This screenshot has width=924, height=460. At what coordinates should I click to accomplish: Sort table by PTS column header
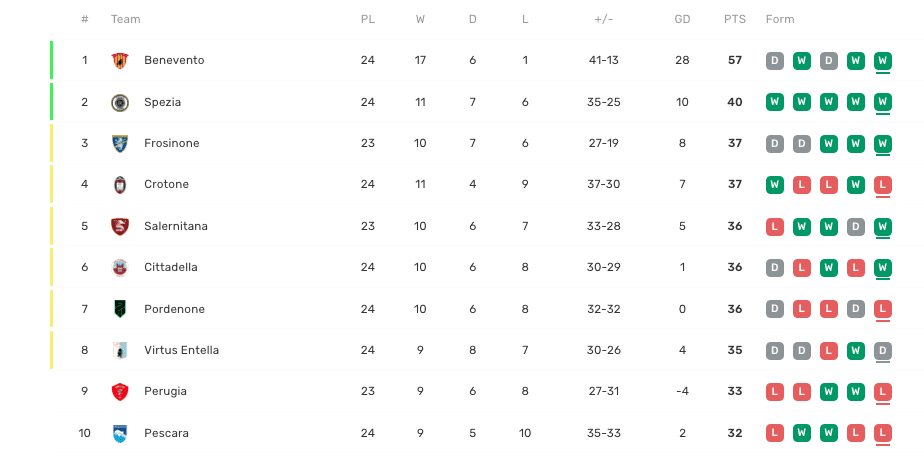coord(735,20)
